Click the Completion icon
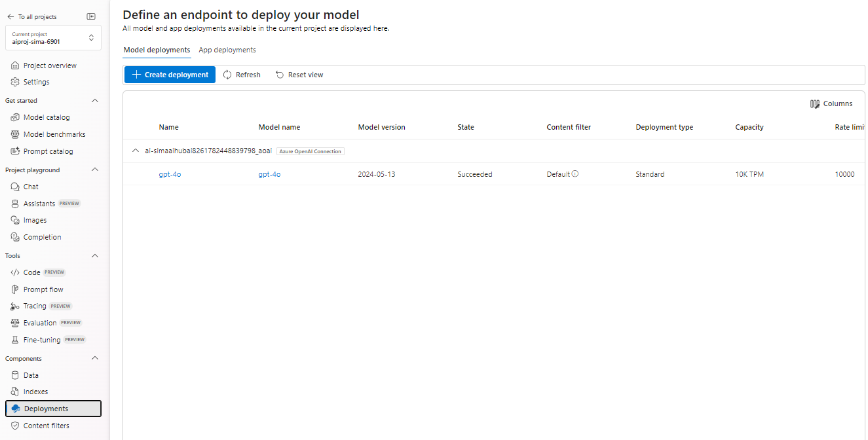This screenshot has width=868, height=440. [x=15, y=237]
